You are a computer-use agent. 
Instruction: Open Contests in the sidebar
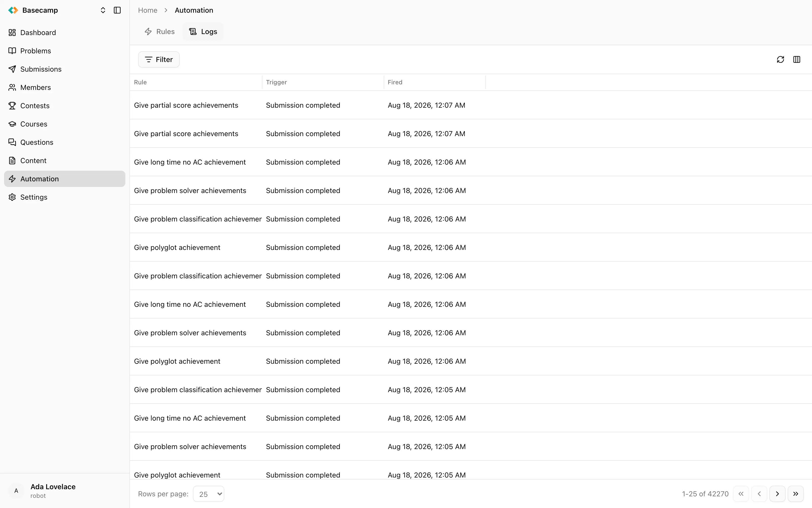pos(64,106)
